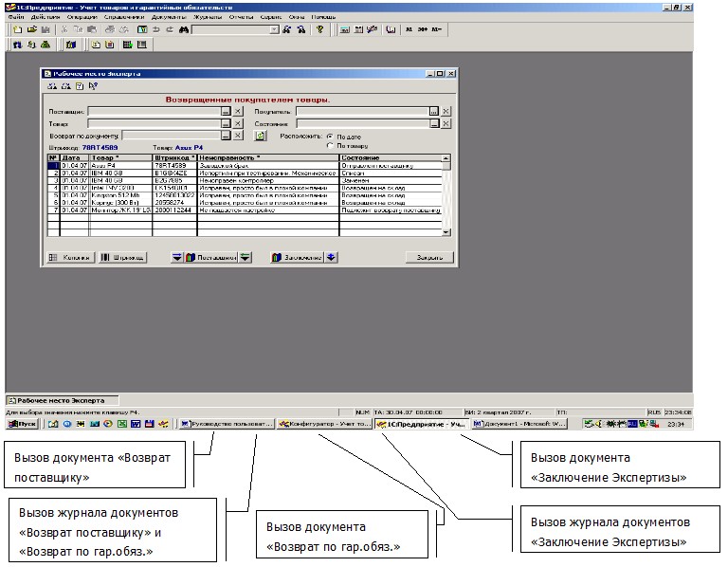The height and width of the screenshot is (567, 728).
Task: Click the binoculars search icon in main toolbar
Action: click(x=183, y=29)
